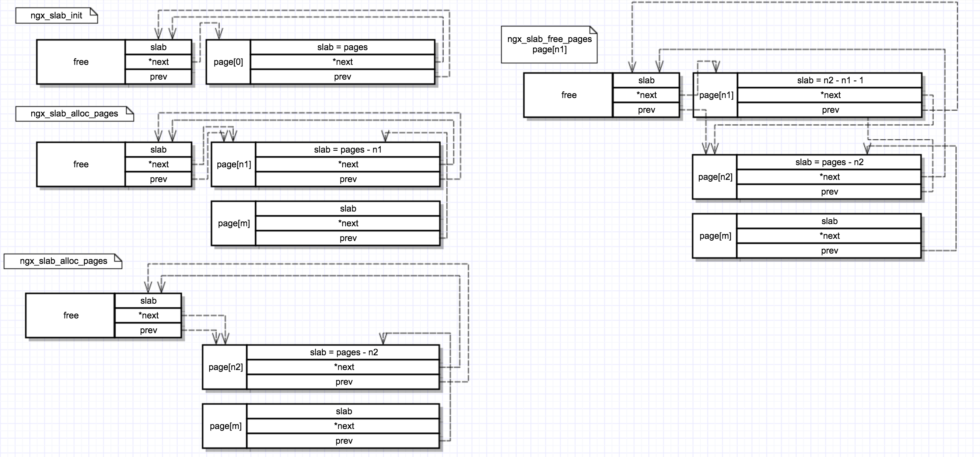Select the second ngx_slab_alloc_pages note label
Viewport: 980px width, 457px height.
click(63, 261)
